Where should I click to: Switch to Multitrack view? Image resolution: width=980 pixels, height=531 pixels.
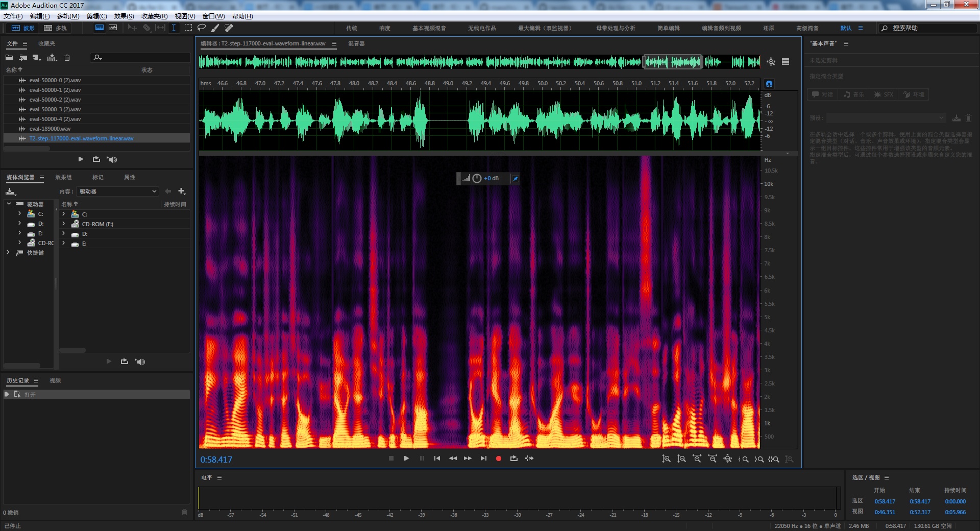(56, 28)
